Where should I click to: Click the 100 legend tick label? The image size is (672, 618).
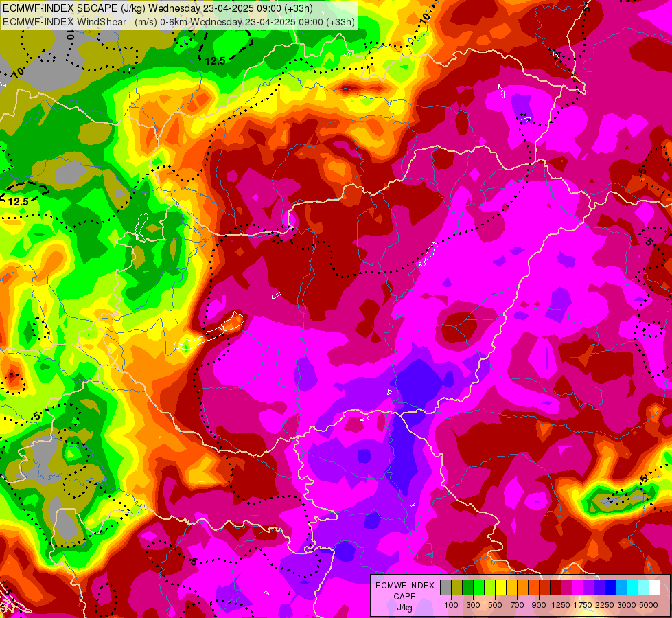[451, 605]
